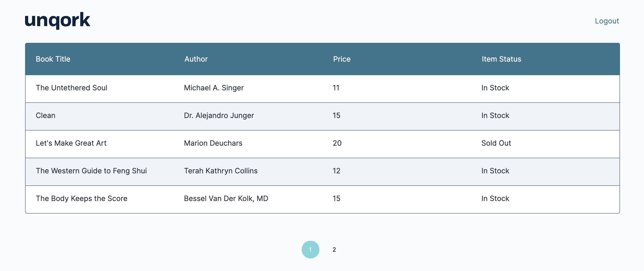
Task: Click author Michael A. Singer cell
Action: [x=214, y=88]
